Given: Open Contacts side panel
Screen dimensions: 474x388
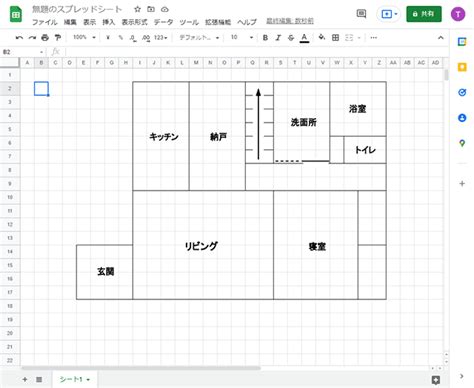Looking at the screenshot, I should click(462, 118).
